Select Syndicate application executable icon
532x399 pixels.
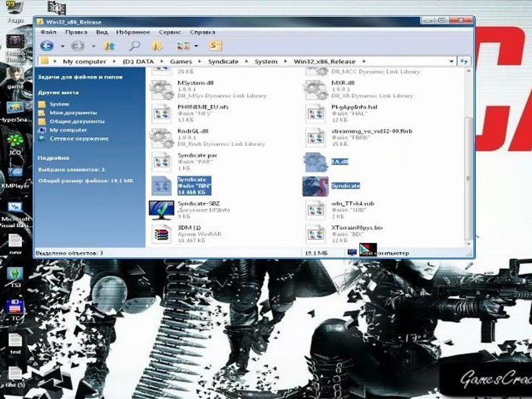click(x=315, y=186)
